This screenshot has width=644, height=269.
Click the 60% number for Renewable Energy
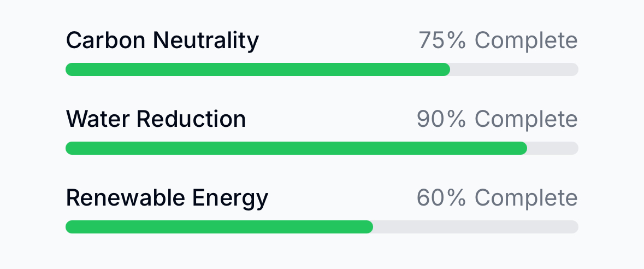pos(441,198)
